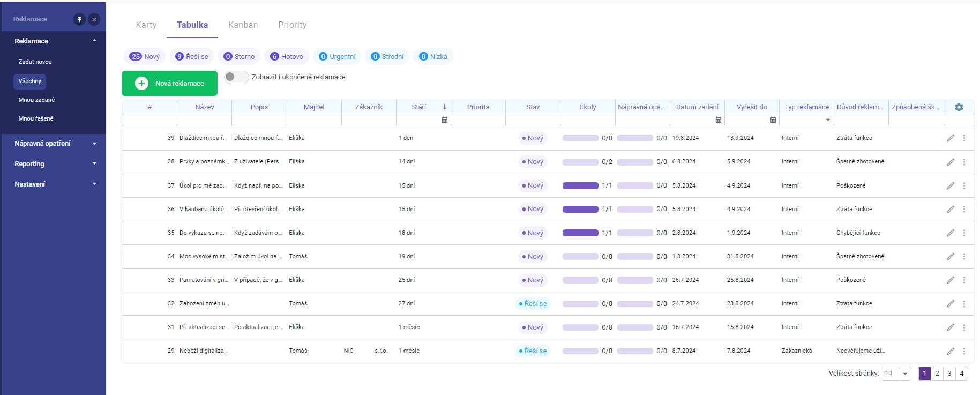Toggle the Řeší se filter chip
The image size is (980, 395).
[x=192, y=56]
